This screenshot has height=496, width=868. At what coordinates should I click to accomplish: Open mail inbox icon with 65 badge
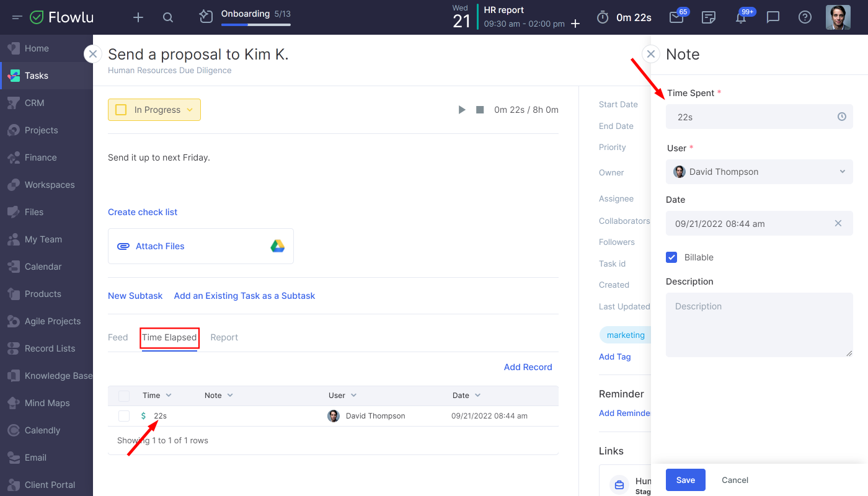point(676,17)
